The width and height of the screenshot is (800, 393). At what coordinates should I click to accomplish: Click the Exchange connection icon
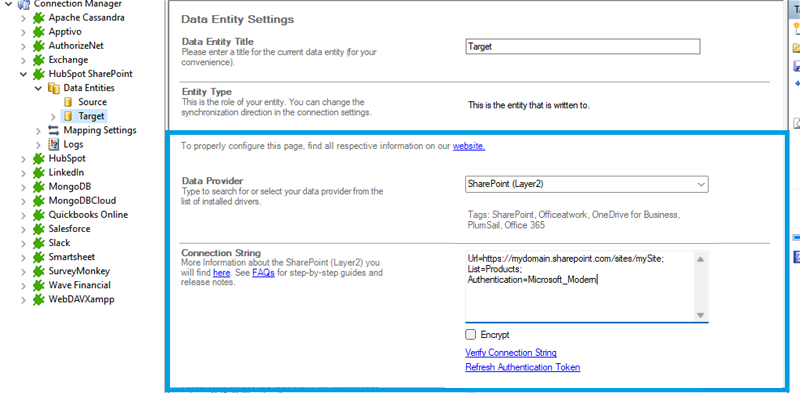(x=38, y=60)
